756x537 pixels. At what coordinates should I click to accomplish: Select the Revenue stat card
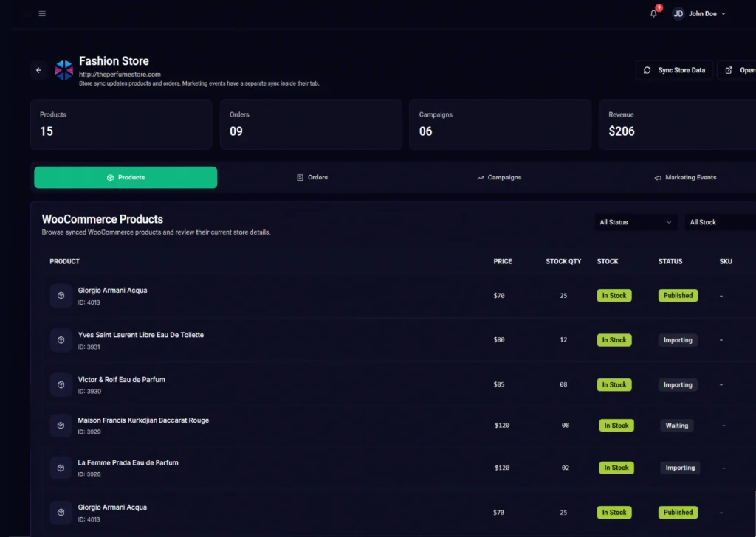pyautogui.click(x=678, y=125)
